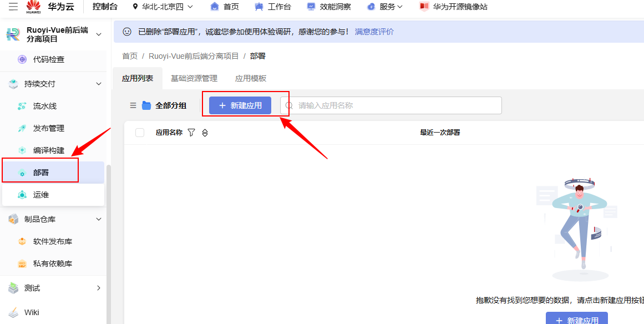Click the 全部分组 group label

pyautogui.click(x=171, y=105)
